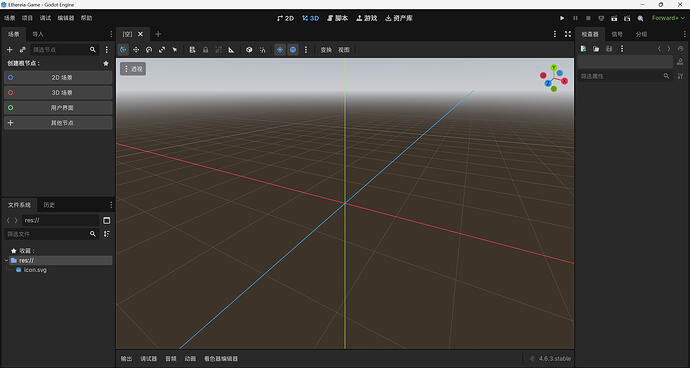The height and width of the screenshot is (368, 690).
Task: Toggle use local space cube icon
Action: coord(249,50)
